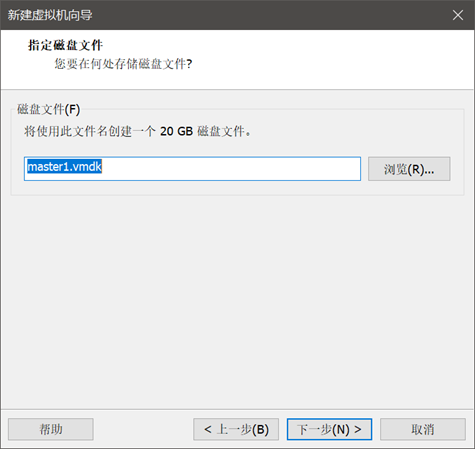Click the 磁盘文件(F) group label
This screenshot has width=475, height=449.
[49, 109]
